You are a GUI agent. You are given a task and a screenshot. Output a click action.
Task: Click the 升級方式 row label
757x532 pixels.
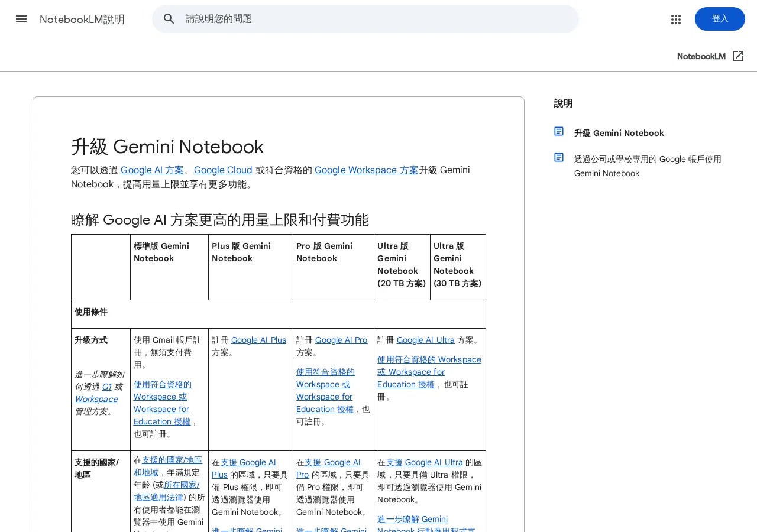tap(91, 340)
